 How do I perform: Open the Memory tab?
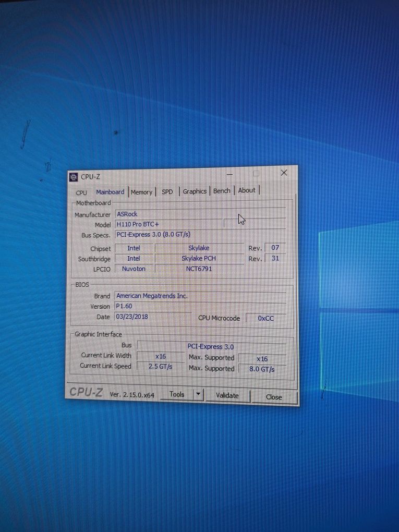[x=141, y=192]
